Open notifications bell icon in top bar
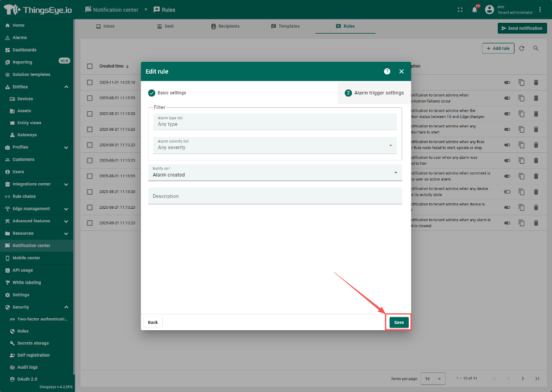Image resolution: width=552 pixels, height=392 pixels. [x=474, y=10]
